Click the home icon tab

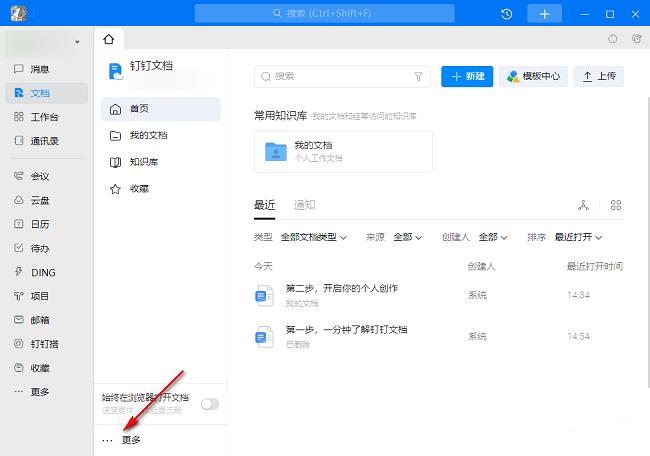tap(109, 40)
